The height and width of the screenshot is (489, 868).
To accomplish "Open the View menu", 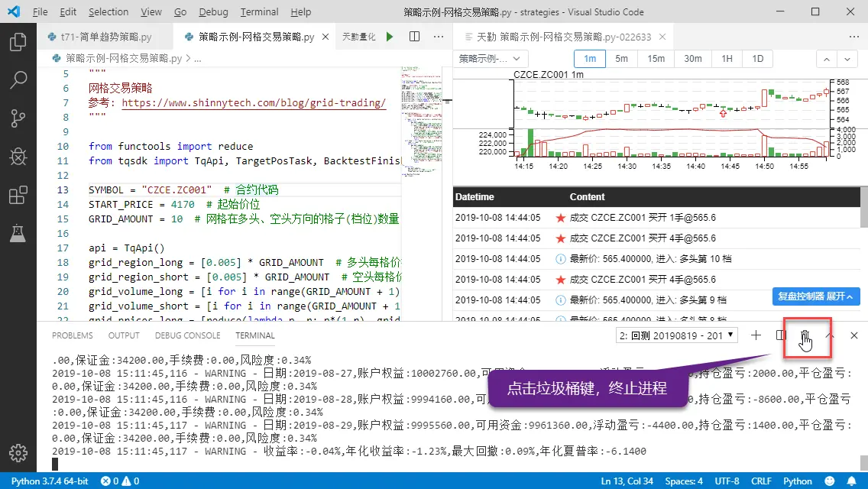I will click(x=151, y=11).
